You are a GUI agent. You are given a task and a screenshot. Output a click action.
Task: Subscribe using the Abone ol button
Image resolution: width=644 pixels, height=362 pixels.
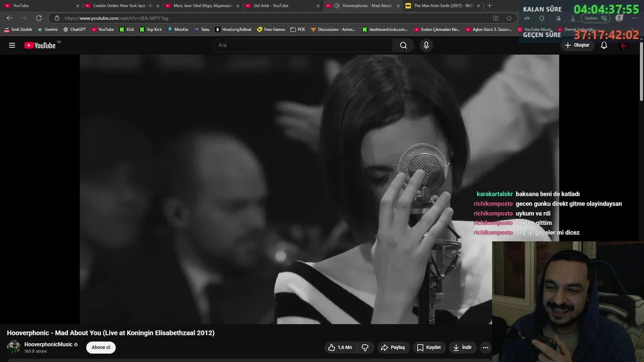pyautogui.click(x=101, y=347)
